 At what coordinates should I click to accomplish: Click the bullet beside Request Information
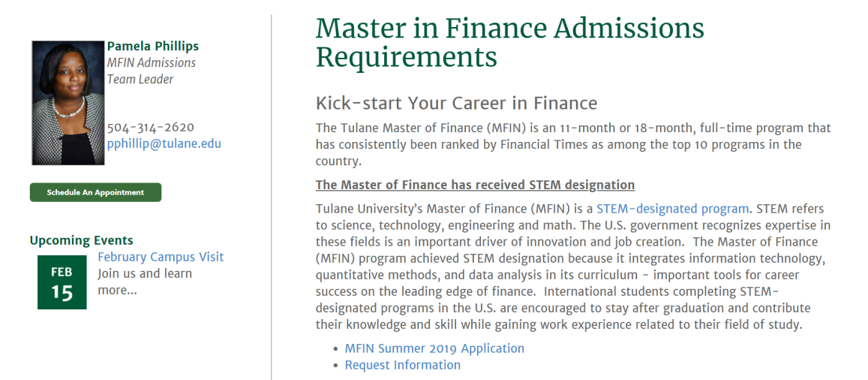click(x=335, y=366)
